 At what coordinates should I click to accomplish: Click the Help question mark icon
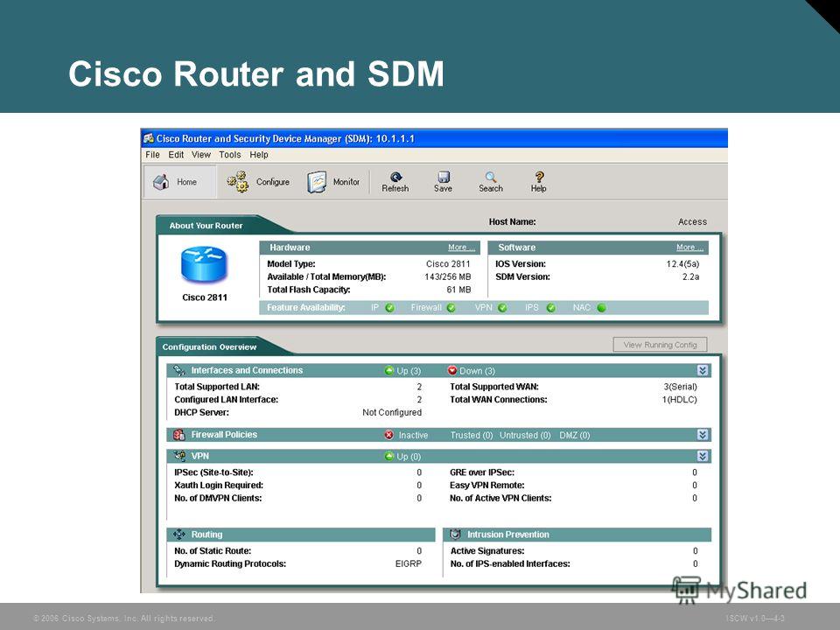pos(539,177)
